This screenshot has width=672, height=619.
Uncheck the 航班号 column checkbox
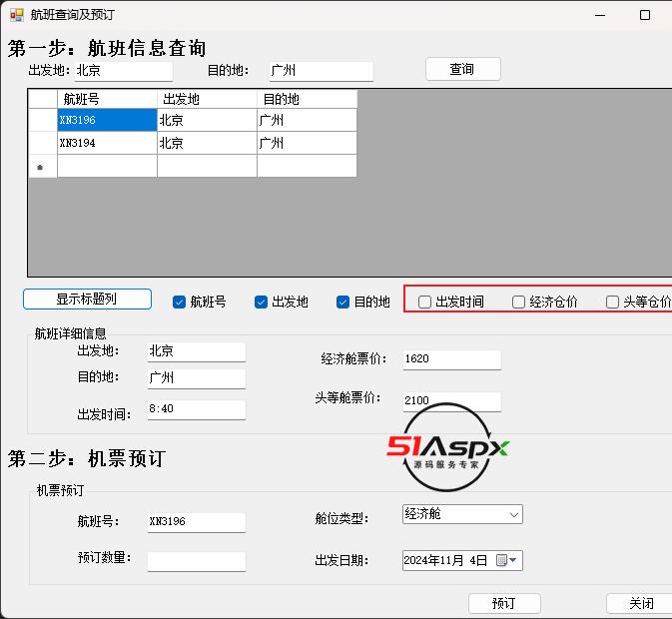(x=180, y=302)
